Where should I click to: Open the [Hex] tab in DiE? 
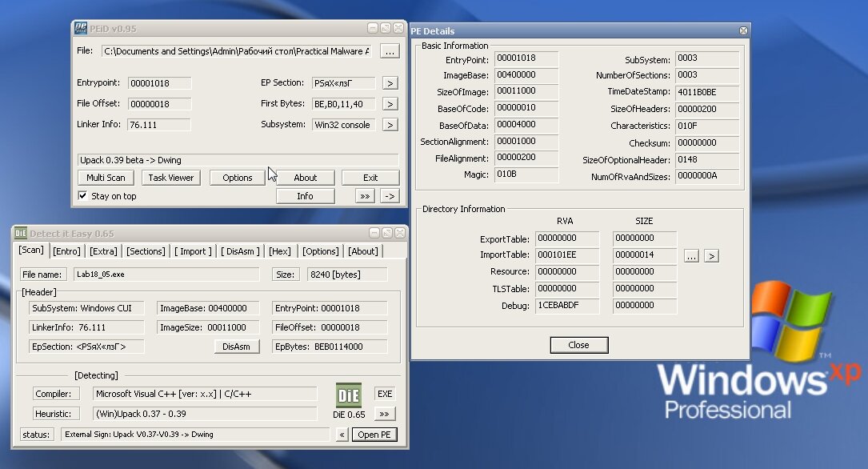pos(280,251)
